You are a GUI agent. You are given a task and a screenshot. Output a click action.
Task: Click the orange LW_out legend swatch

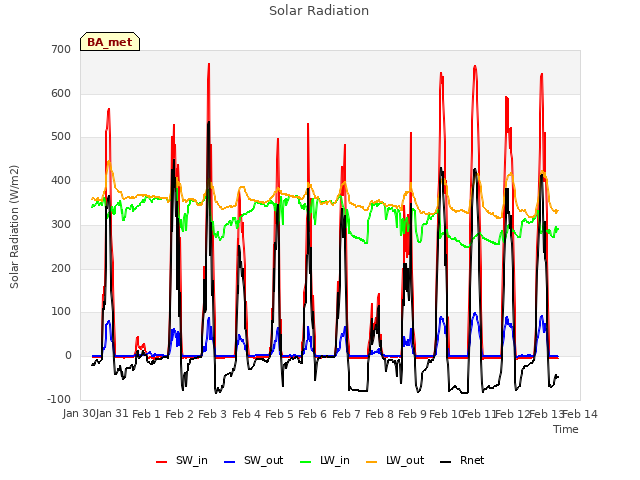point(372,462)
